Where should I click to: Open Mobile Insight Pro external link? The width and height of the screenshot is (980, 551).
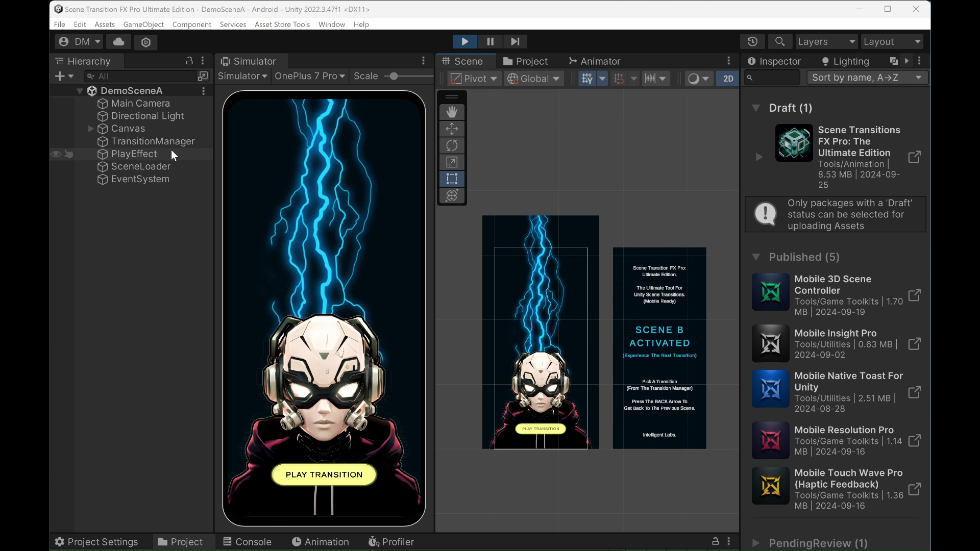point(914,344)
